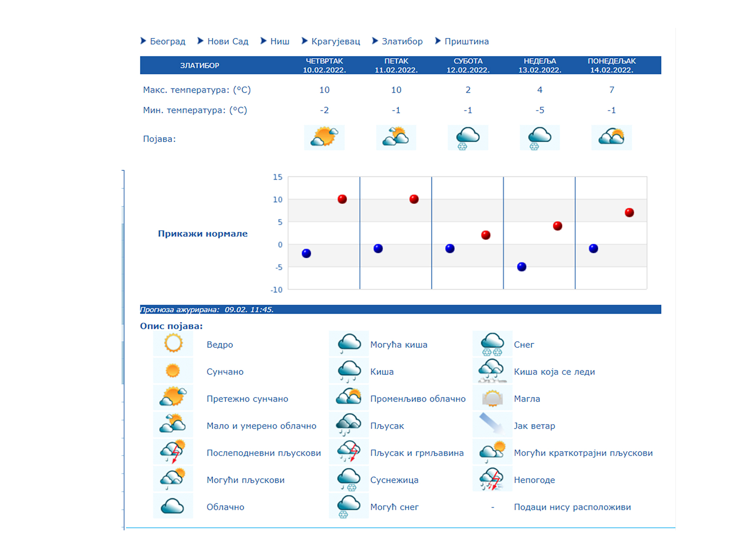
Task: Click the Снег snow legend icon
Action: [x=492, y=344]
